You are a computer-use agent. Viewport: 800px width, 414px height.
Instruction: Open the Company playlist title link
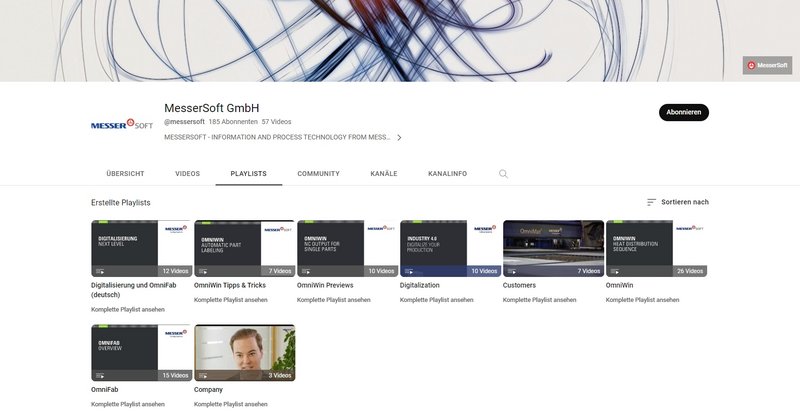tap(208, 389)
